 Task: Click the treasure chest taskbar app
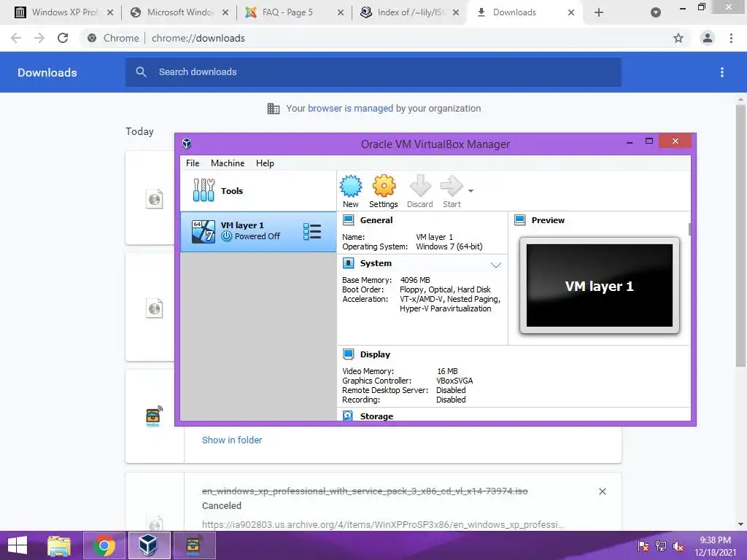194,545
